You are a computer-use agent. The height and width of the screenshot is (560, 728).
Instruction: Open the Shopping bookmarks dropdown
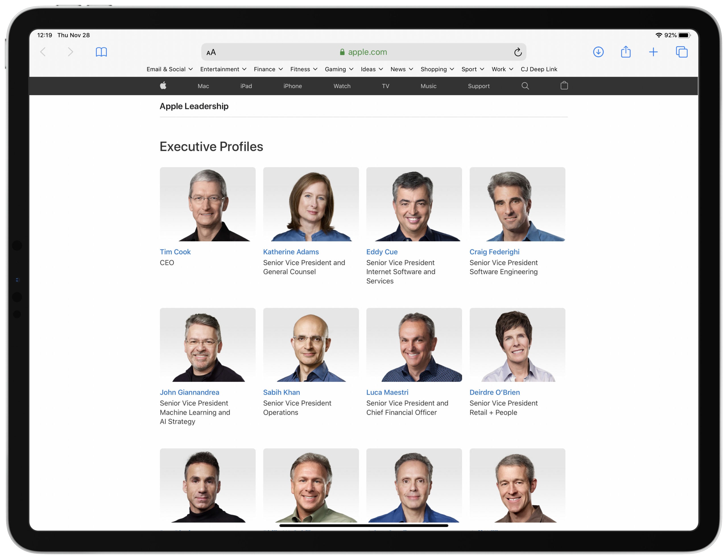pos(437,69)
